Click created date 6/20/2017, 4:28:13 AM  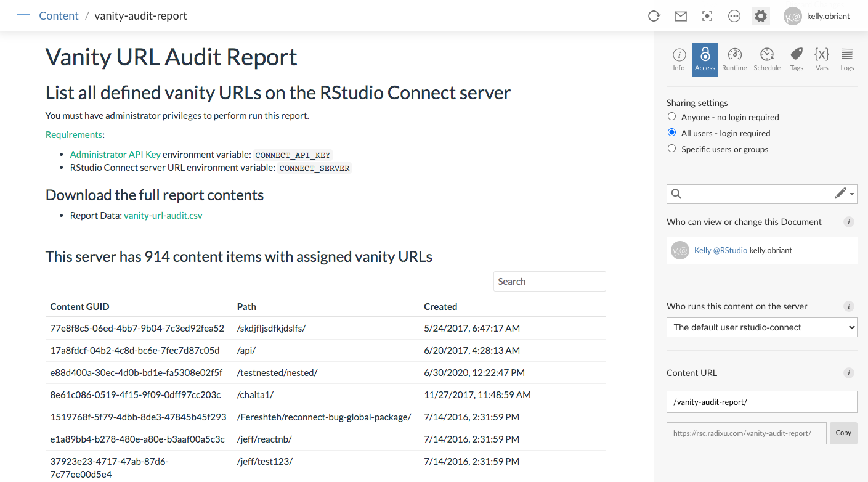pos(472,351)
